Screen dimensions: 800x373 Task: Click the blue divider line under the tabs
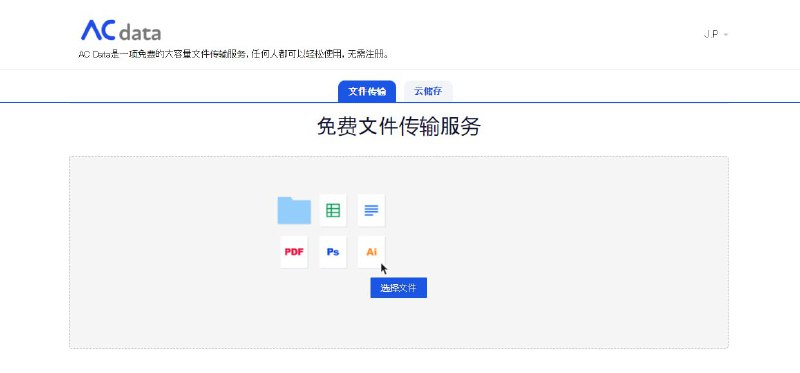[x=400, y=103]
